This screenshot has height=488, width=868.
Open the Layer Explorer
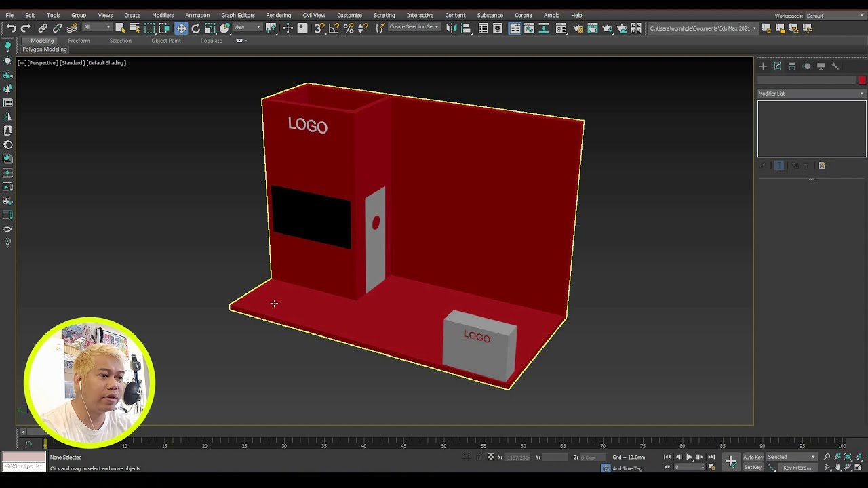pos(498,28)
